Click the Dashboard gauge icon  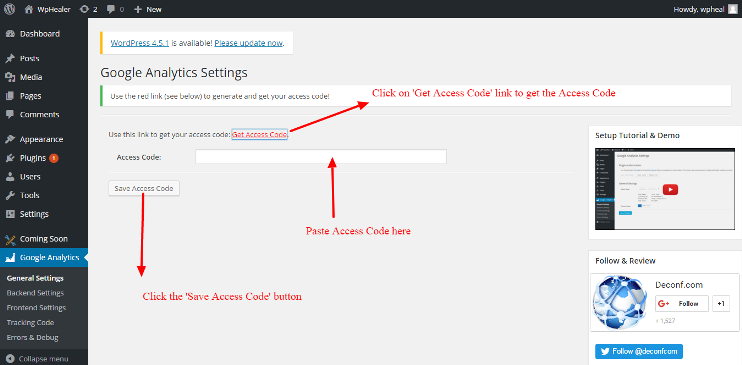(x=10, y=34)
